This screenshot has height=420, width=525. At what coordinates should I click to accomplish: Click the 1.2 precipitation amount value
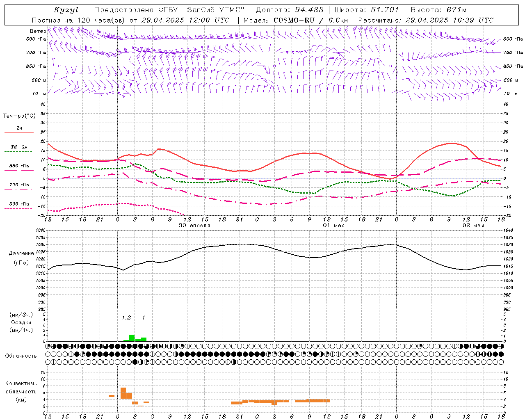tap(126, 317)
